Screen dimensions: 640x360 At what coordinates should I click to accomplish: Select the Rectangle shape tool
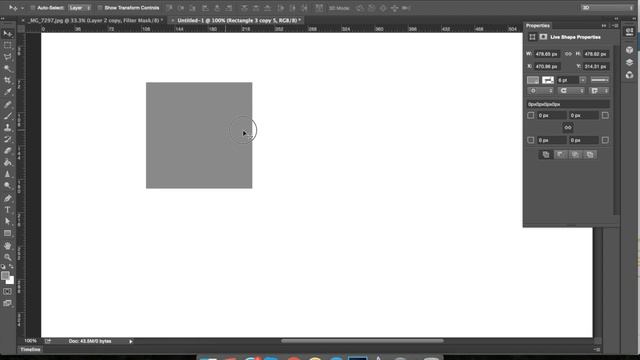click(8, 233)
